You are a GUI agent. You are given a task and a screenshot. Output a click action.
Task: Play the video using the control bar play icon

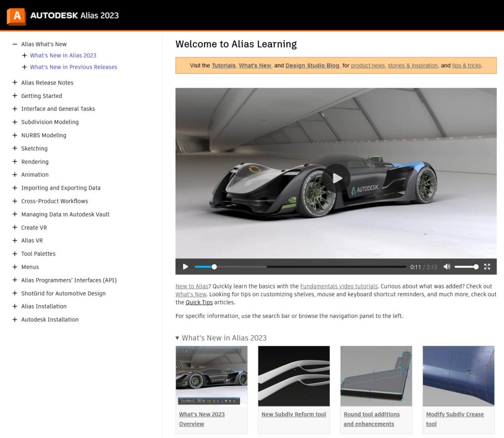(186, 267)
